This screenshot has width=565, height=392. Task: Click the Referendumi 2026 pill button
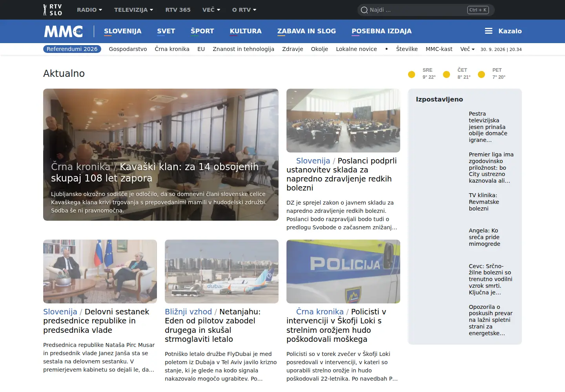pyautogui.click(x=72, y=49)
